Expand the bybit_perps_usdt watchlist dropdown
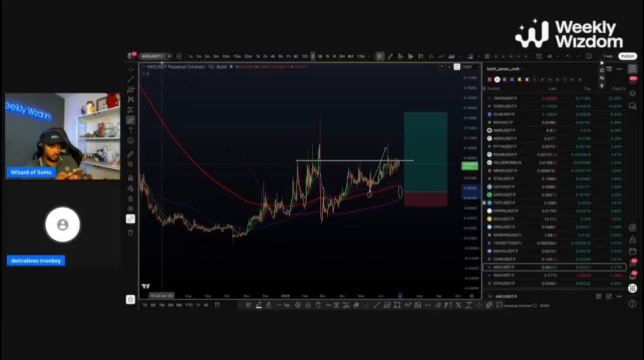Screen dimensions: 644x360 (505, 69)
